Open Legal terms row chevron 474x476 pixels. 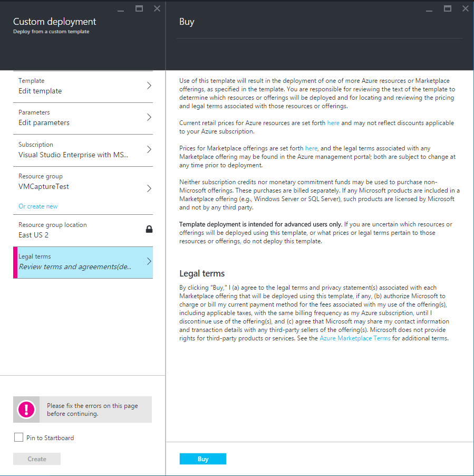click(x=149, y=261)
